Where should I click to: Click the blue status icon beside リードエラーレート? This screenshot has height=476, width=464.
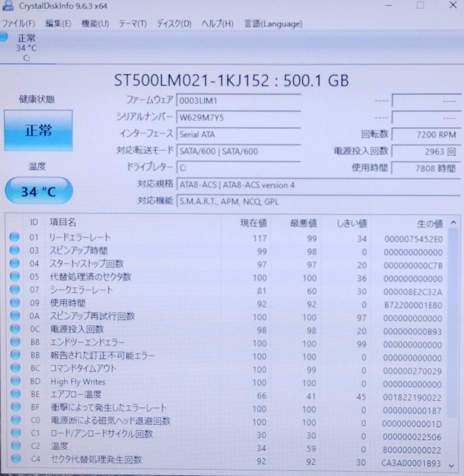pos(15,237)
